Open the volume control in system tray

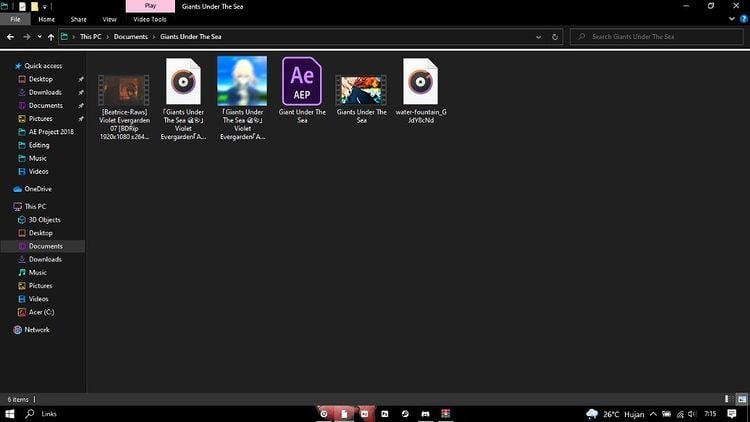pos(693,414)
